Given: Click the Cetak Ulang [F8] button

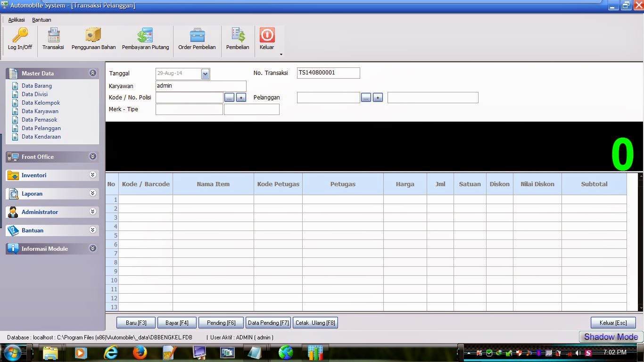Looking at the screenshot, I should click(315, 323).
